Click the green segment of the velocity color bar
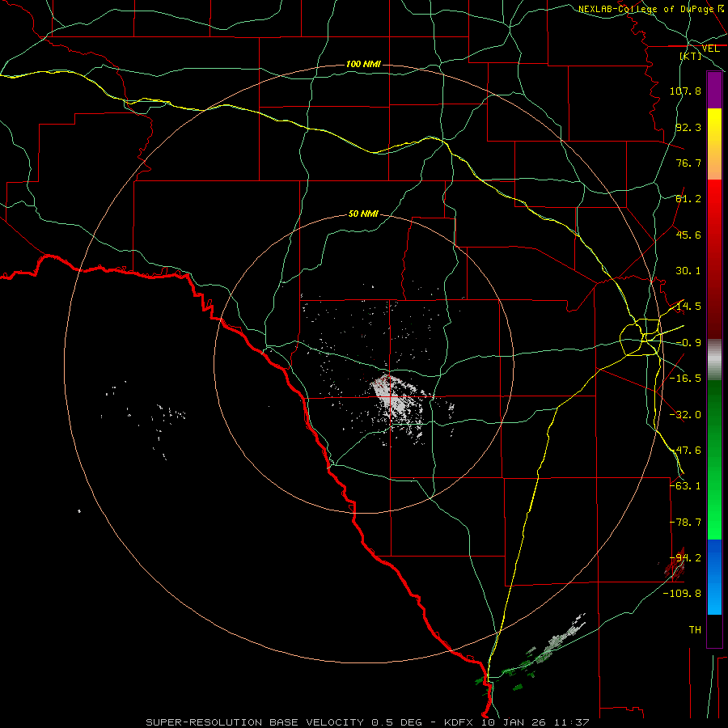The width and height of the screenshot is (728, 728). [714, 459]
